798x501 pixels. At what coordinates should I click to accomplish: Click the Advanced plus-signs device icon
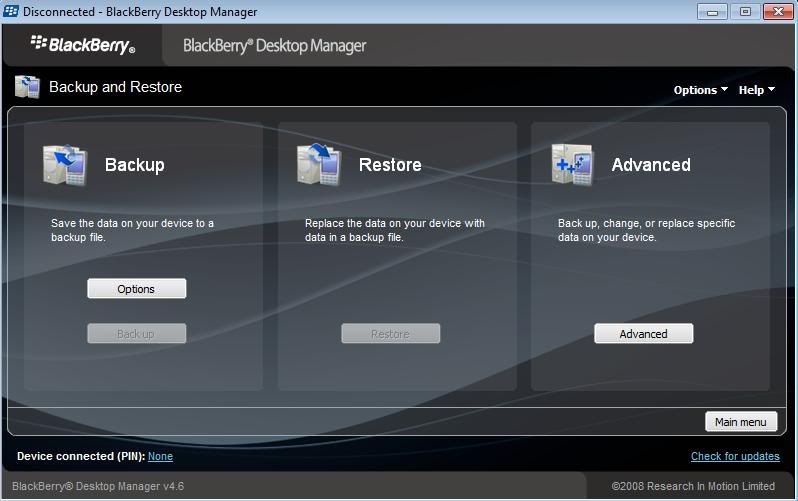point(573,164)
